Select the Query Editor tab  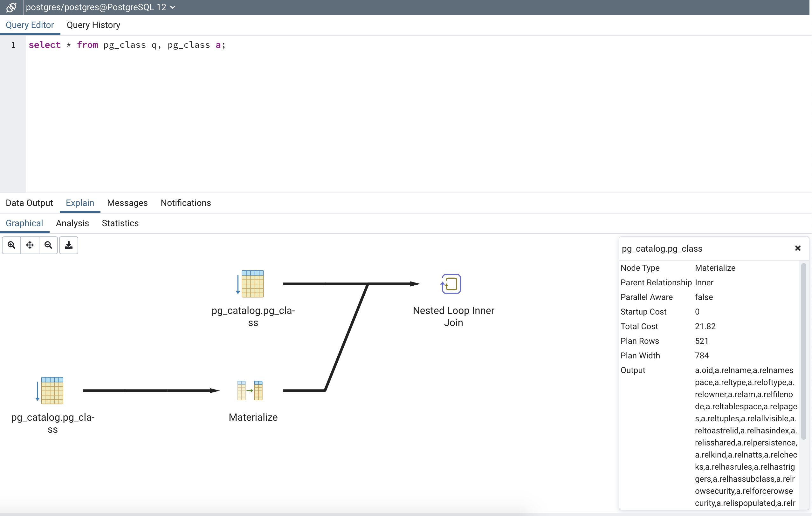(x=30, y=25)
